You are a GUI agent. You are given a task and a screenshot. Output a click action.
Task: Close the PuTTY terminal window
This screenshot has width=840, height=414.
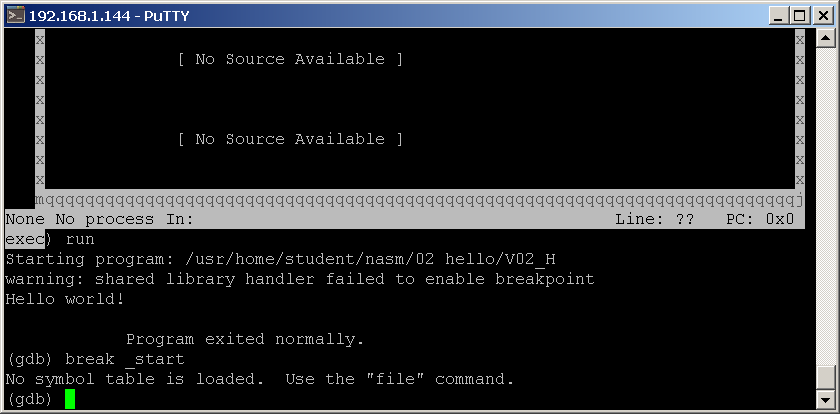point(819,15)
